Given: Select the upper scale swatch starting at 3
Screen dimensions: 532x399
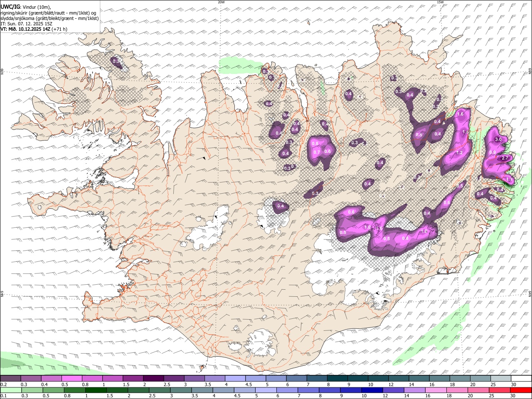Looking at the screenshot, I should [195, 379].
